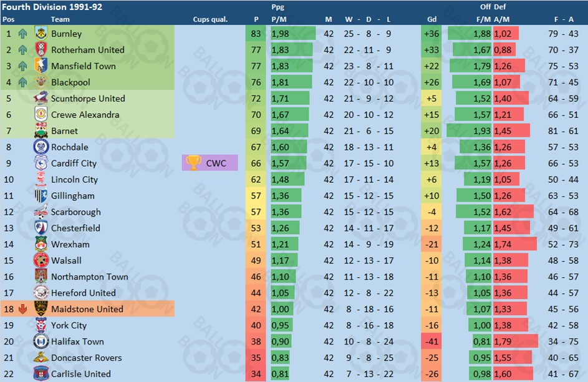Screen dimensions: 588x382
Task: Click the Cardiff City club crest
Action: [x=41, y=164]
